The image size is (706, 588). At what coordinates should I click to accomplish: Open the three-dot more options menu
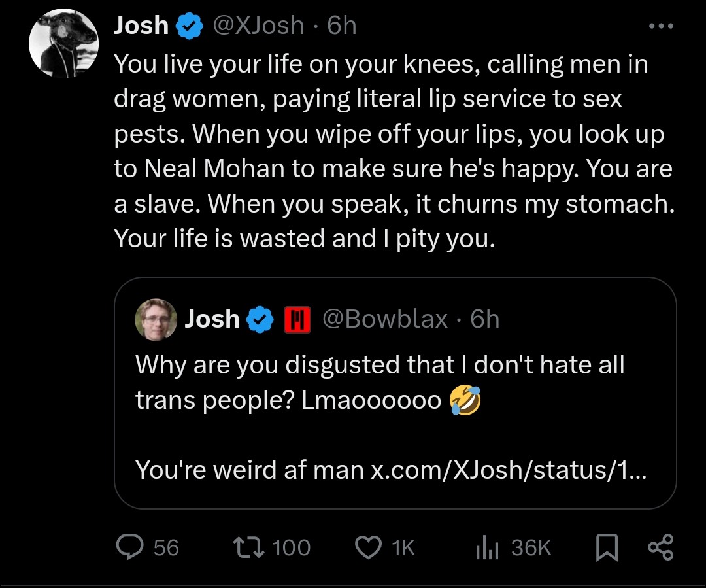[x=660, y=27]
